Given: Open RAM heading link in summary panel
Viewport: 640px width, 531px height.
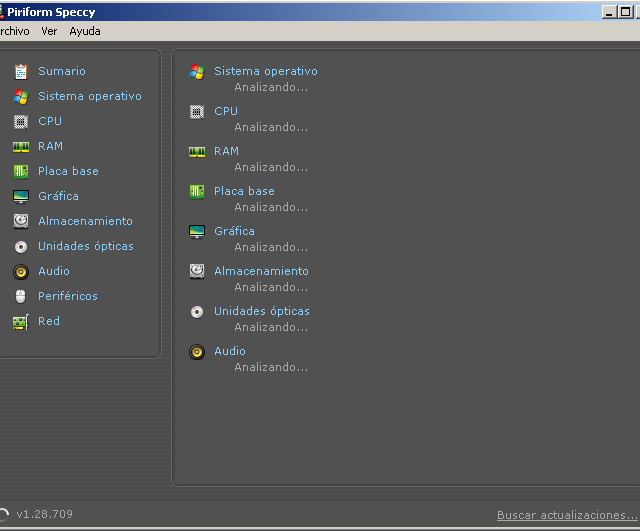Looking at the screenshot, I should pyautogui.click(x=226, y=151).
